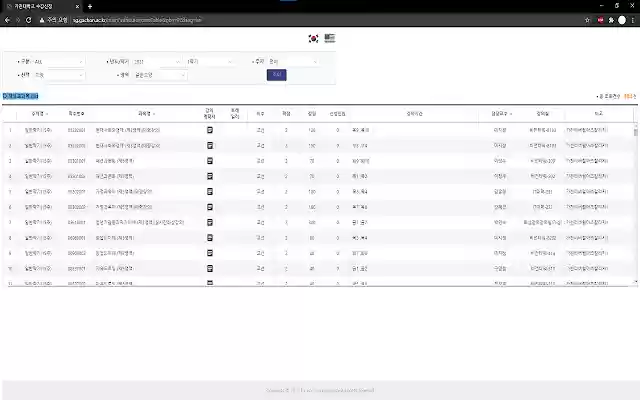Open syllabus document icon in row 5

coord(209,190)
